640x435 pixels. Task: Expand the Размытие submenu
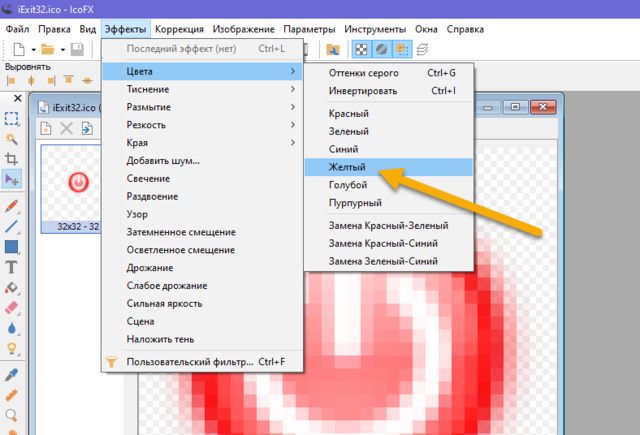coord(202,107)
